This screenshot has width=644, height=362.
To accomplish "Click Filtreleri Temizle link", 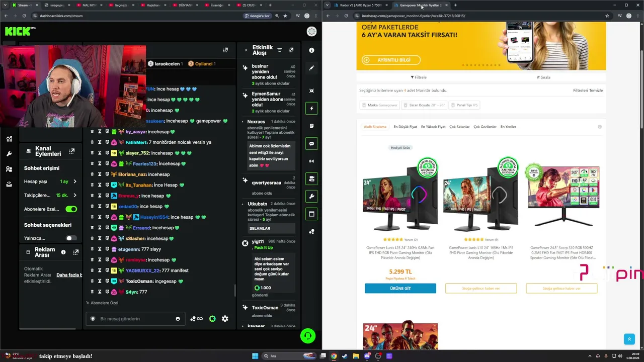I will pos(588,90).
